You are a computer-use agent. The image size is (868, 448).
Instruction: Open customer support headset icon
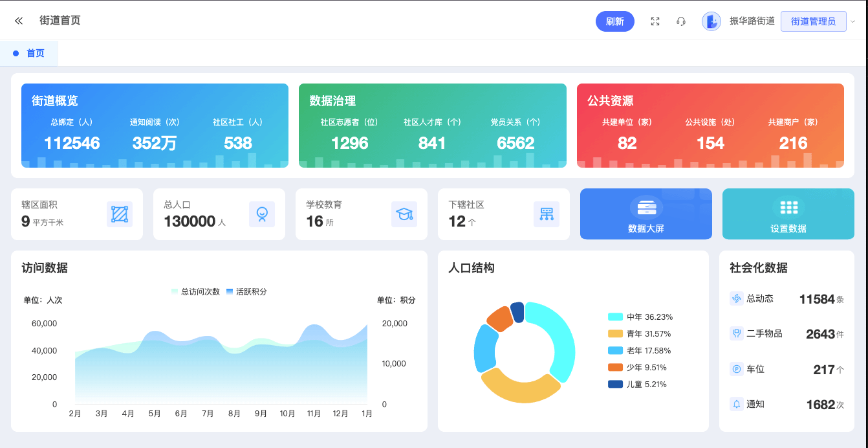tap(680, 21)
